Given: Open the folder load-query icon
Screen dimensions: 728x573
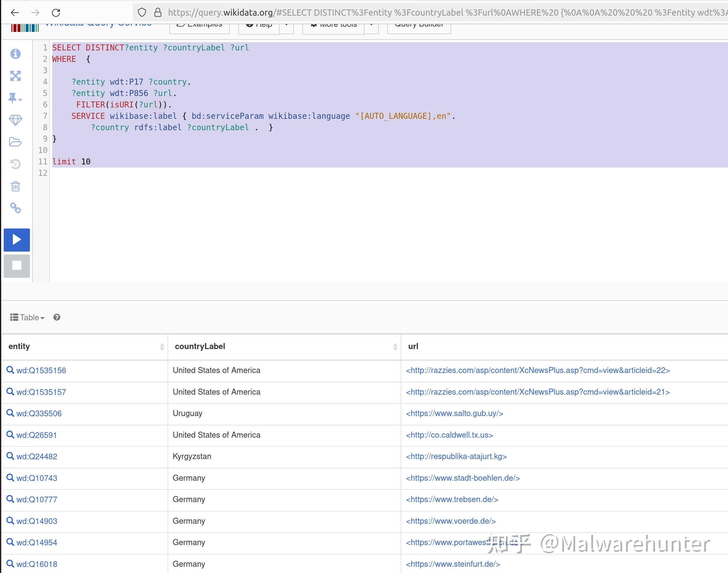Looking at the screenshot, I should pos(15,142).
